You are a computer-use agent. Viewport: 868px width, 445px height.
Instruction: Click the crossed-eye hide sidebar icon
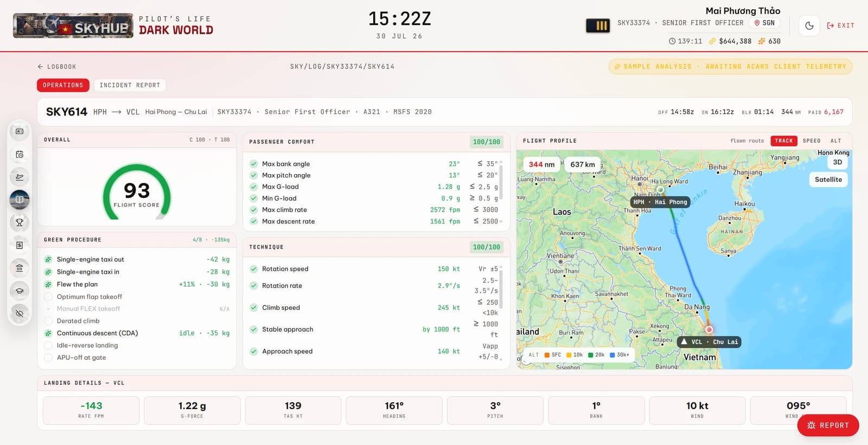pyautogui.click(x=20, y=313)
